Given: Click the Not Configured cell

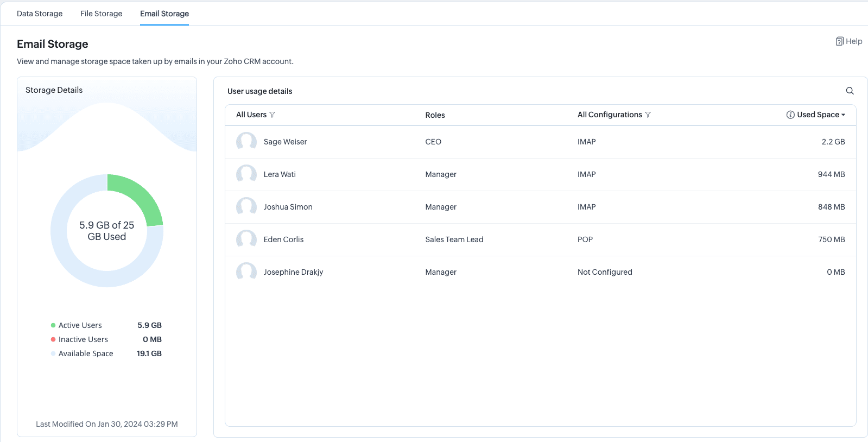Looking at the screenshot, I should click(x=605, y=272).
